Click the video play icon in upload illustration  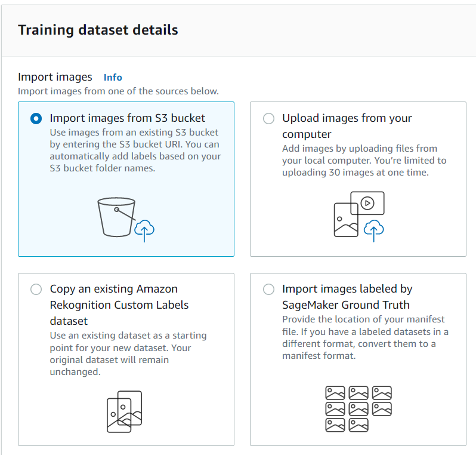tap(367, 203)
